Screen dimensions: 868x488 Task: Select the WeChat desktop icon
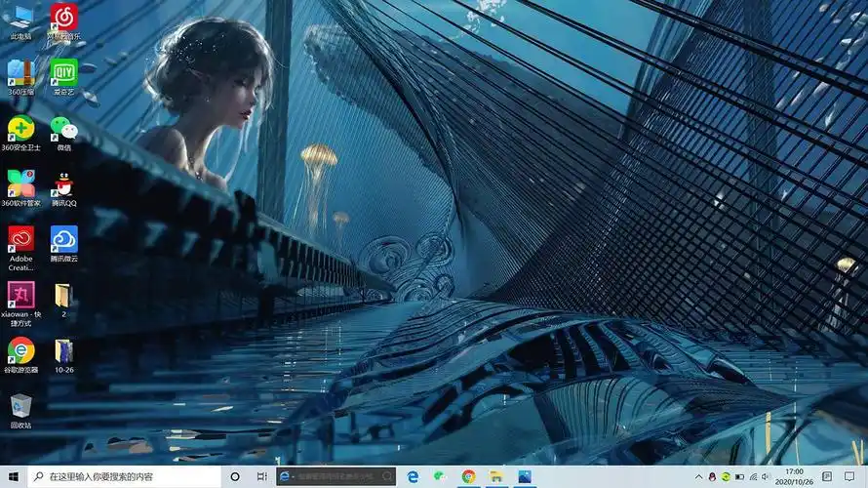[63, 128]
